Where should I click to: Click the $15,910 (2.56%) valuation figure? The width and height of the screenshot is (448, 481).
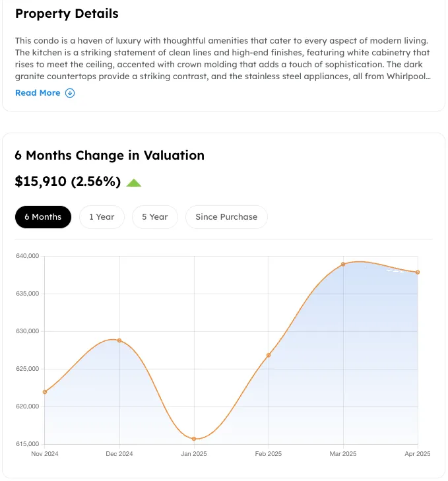pos(67,181)
